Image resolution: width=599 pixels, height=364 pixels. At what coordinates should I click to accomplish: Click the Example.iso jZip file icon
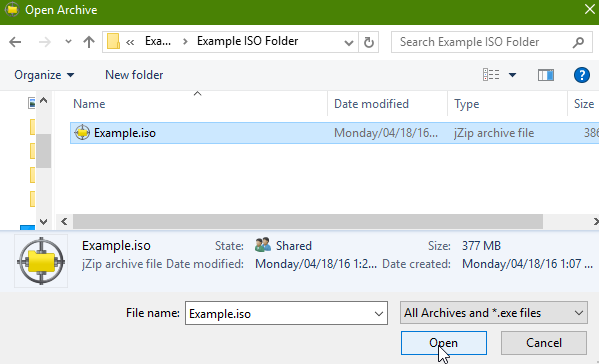point(82,133)
